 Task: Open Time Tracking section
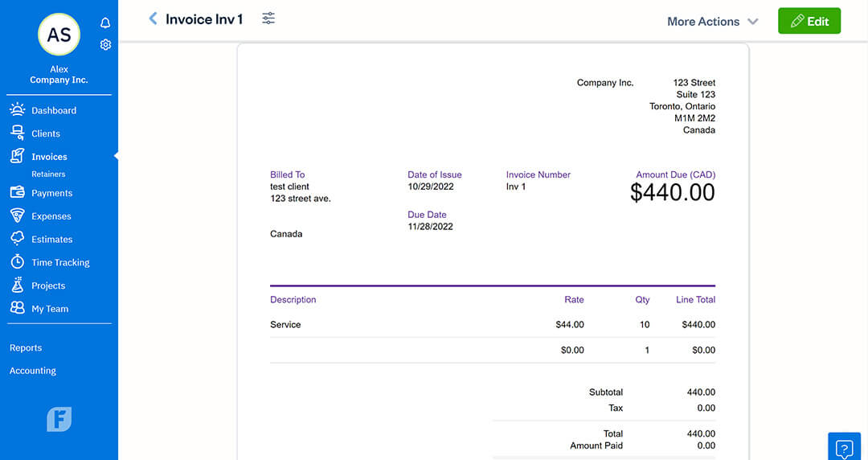coord(60,263)
